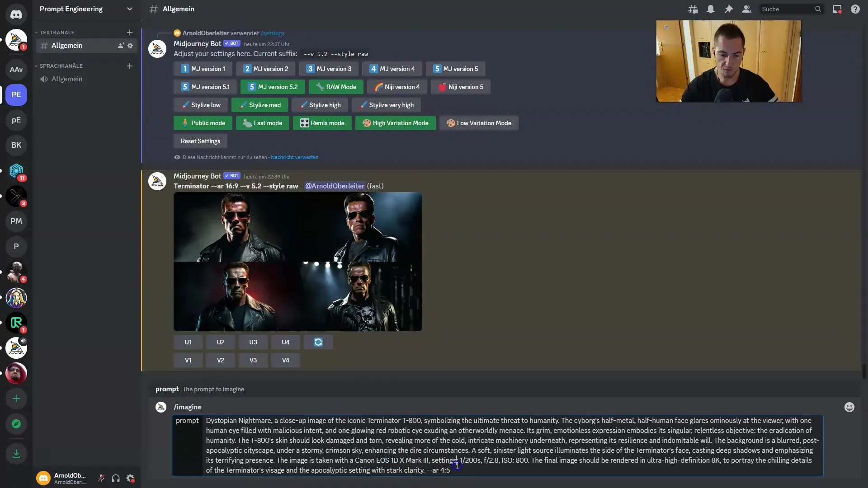Open inbox icon in header
Viewport: 868px width, 488px height.
[x=837, y=9]
